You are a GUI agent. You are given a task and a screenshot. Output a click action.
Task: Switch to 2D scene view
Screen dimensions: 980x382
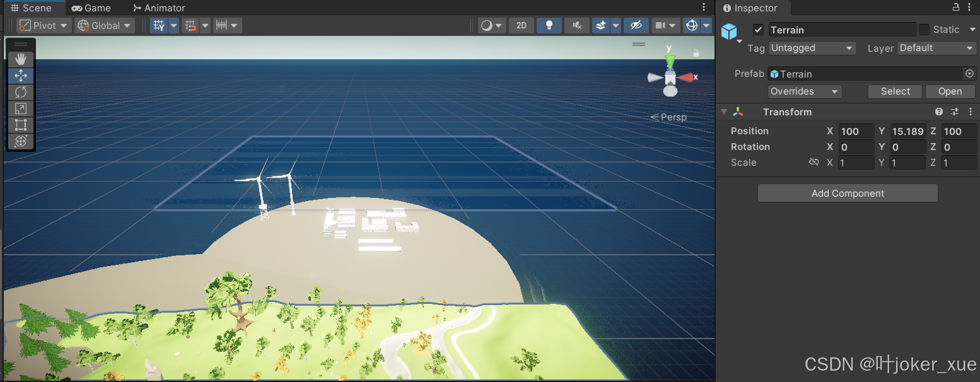click(x=521, y=25)
